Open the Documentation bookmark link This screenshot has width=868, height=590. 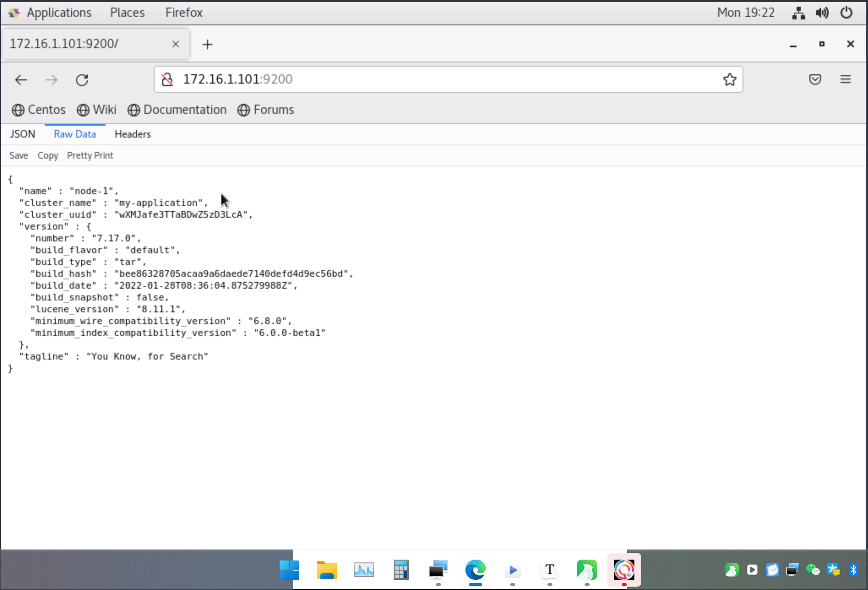[185, 110]
